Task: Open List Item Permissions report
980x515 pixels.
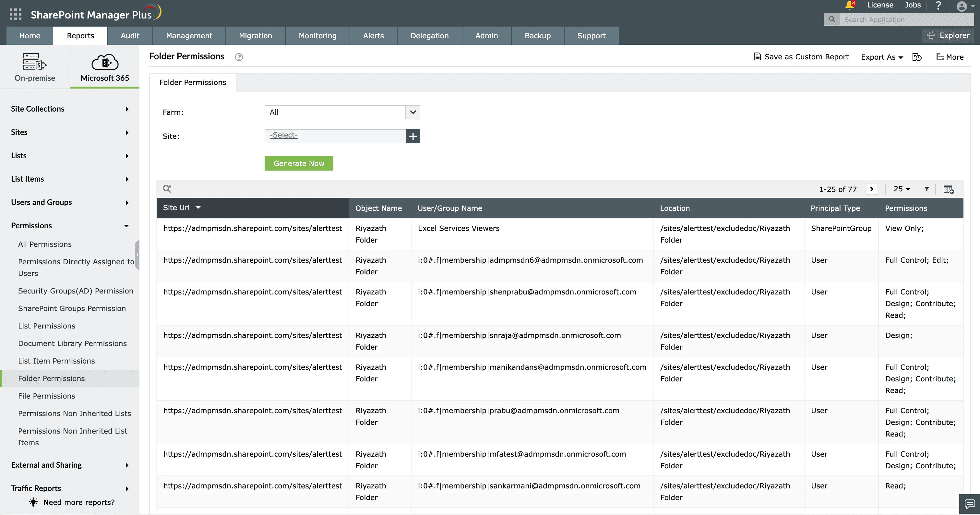Action: point(56,361)
